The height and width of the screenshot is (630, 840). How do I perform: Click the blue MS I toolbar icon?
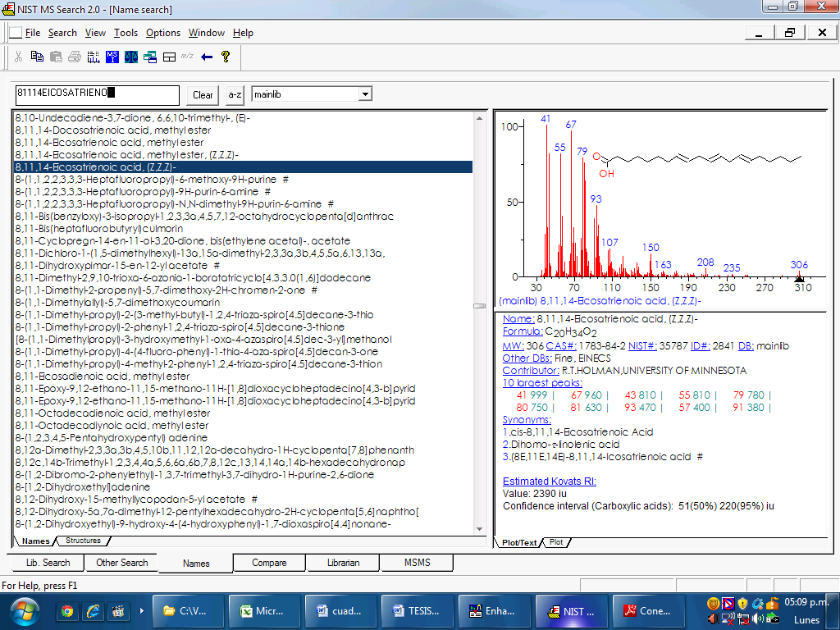(x=112, y=57)
